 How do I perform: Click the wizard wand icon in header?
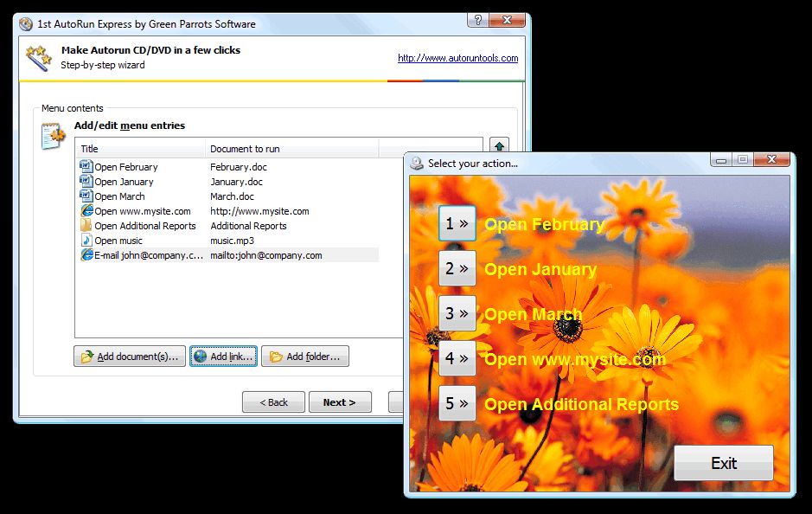38,58
